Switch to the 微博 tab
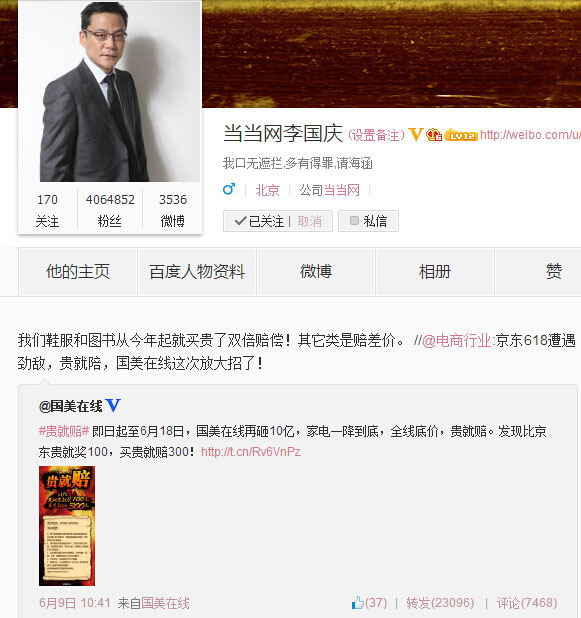Image resolution: width=581 pixels, height=618 pixels. pos(316,272)
